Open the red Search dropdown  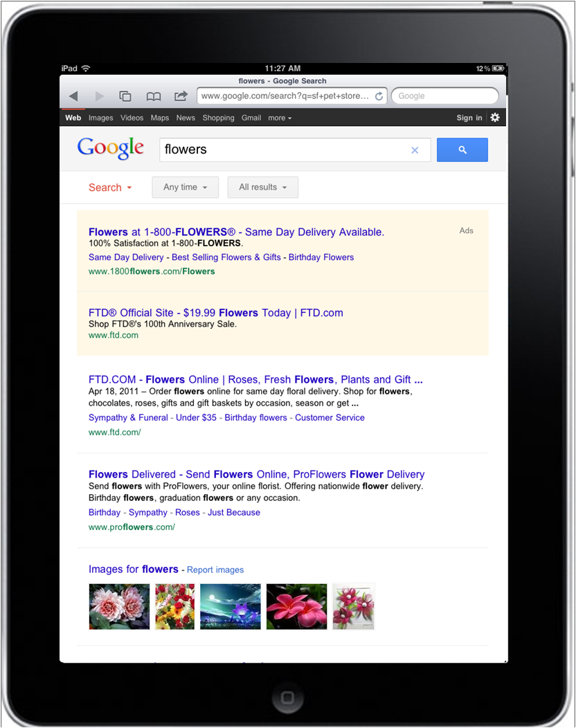110,188
